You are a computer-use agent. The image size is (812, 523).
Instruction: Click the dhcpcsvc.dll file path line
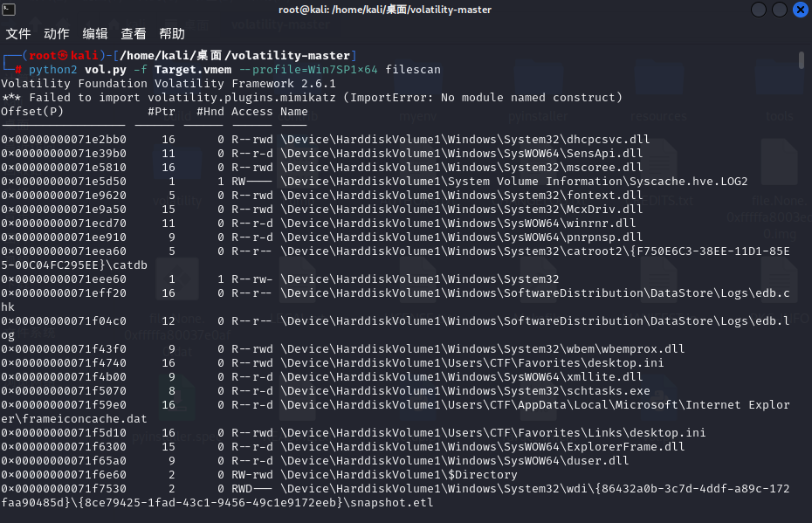[465, 140]
